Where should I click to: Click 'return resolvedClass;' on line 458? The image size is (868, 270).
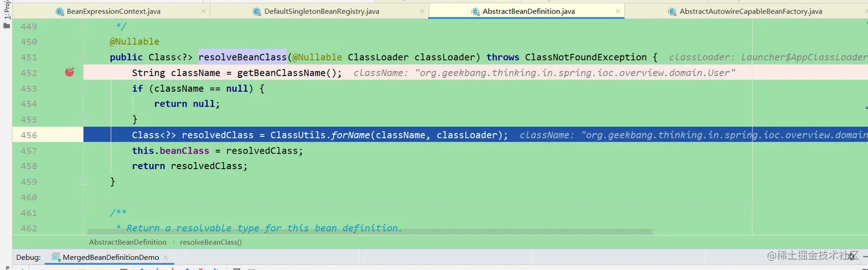tap(190, 166)
